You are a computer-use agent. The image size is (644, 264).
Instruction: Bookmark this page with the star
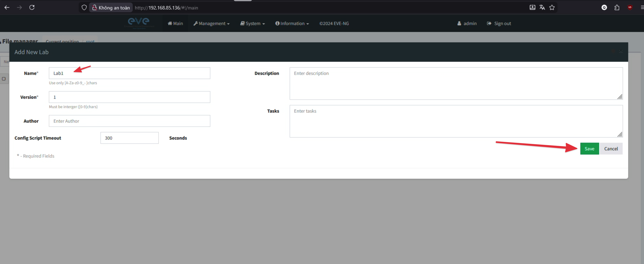click(552, 7)
